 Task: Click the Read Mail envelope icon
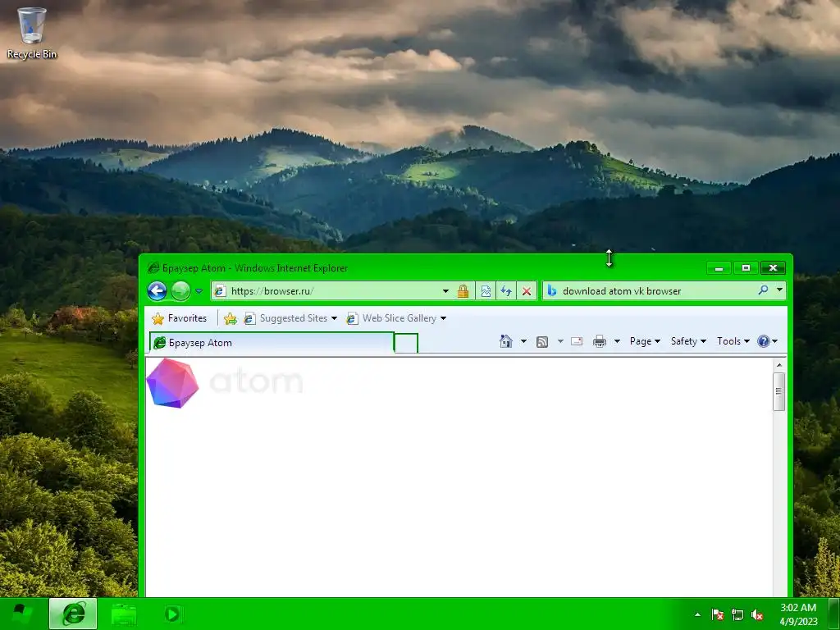click(x=577, y=341)
